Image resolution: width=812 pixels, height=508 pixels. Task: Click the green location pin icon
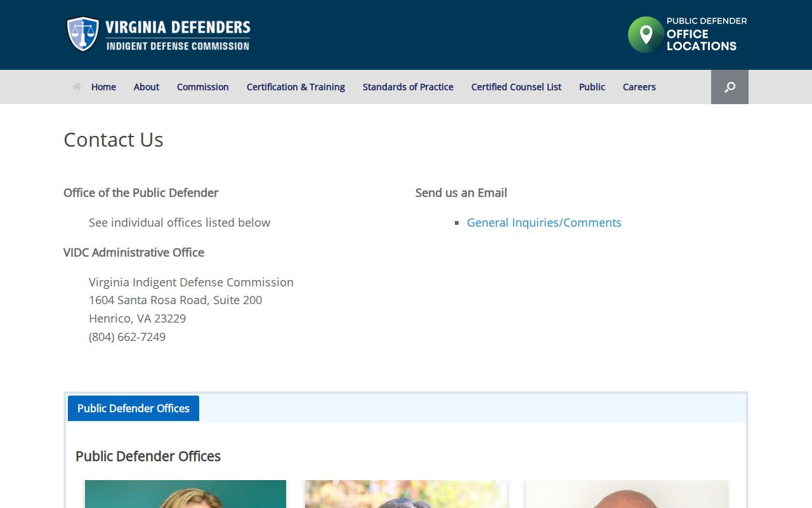[646, 34]
